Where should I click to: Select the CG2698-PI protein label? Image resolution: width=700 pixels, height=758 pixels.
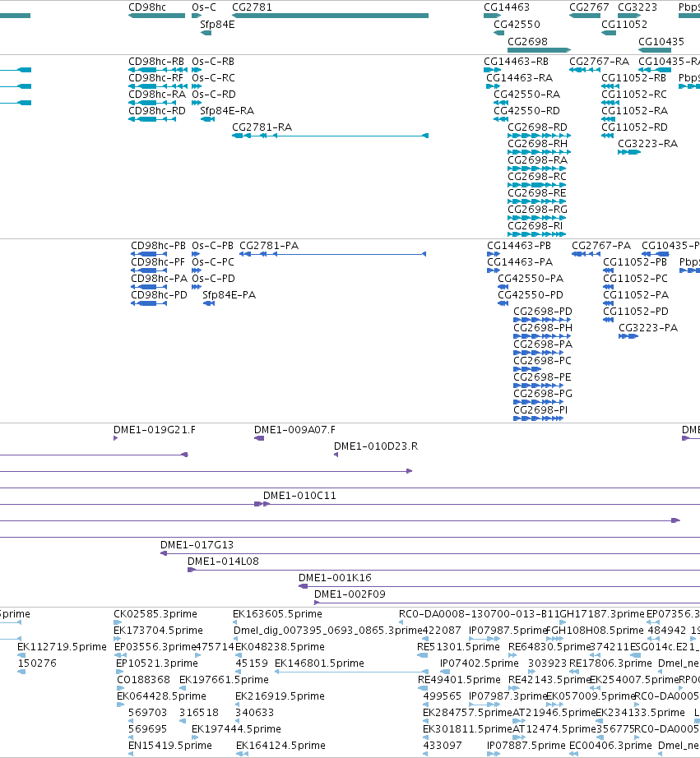tap(540, 410)
